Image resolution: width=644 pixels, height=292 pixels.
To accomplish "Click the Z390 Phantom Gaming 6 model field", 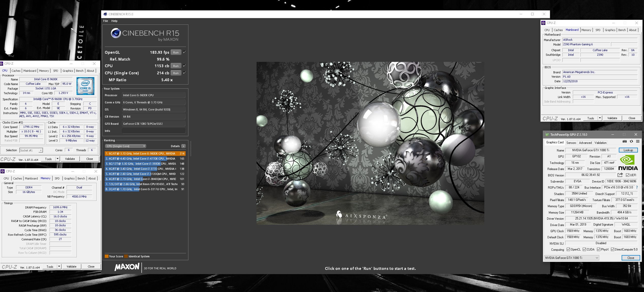I will (586, 45).
